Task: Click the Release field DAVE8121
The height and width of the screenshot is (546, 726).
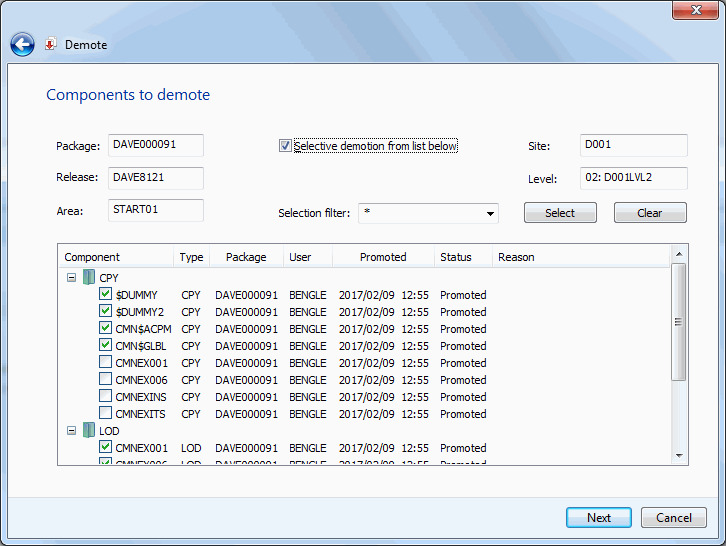Action: click(x=156, y=178)
